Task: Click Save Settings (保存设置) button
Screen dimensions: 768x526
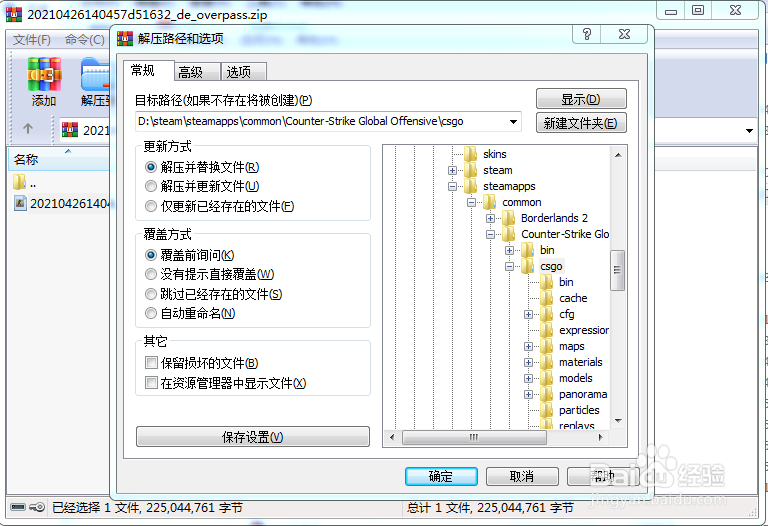Action: coord(253,436)
